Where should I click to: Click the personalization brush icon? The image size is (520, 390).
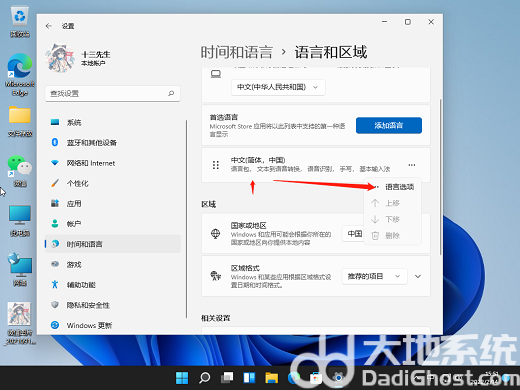pyautogui.click(x=55, y=183)
